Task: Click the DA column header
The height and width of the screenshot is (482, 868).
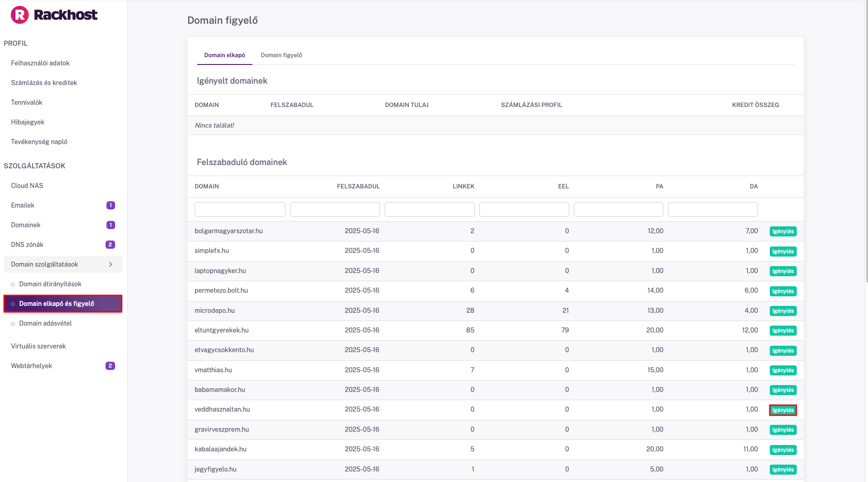Action: point(754,187)
